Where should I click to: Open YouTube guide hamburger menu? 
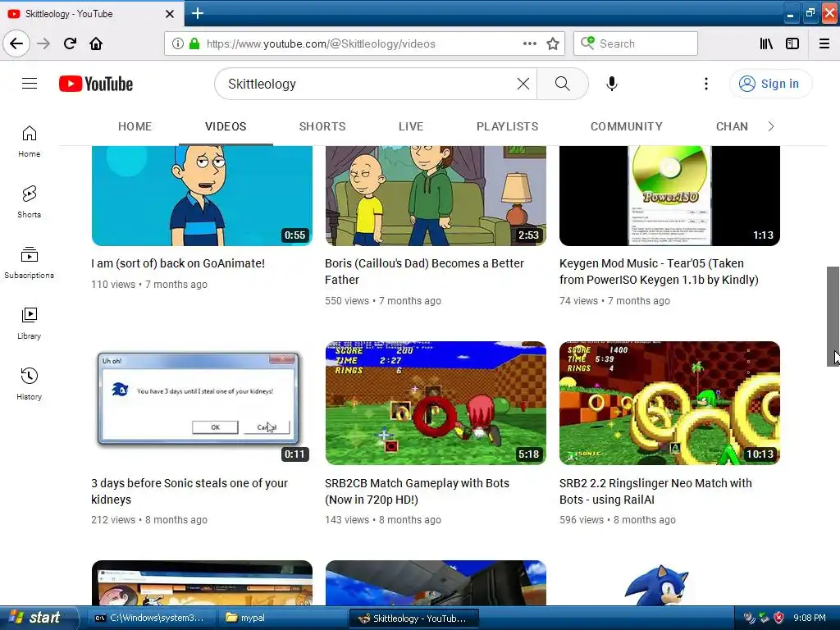click(x=30, y=84)
